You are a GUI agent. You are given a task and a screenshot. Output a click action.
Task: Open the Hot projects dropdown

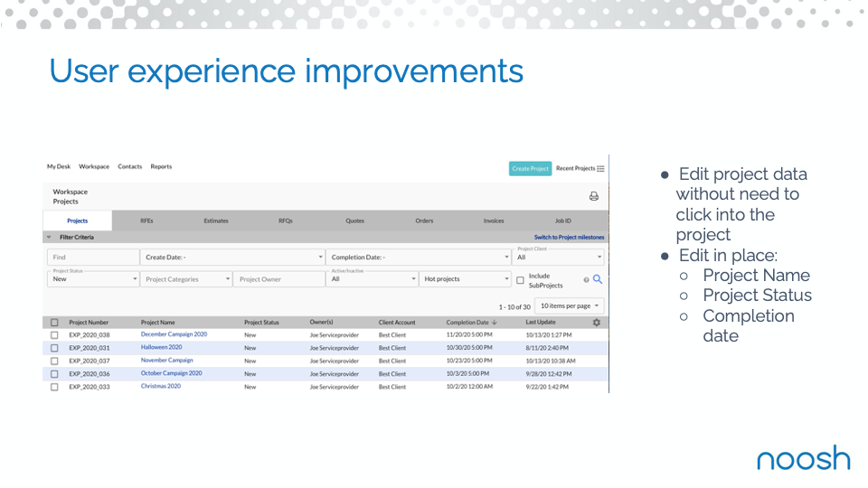[x=465, y=279]
